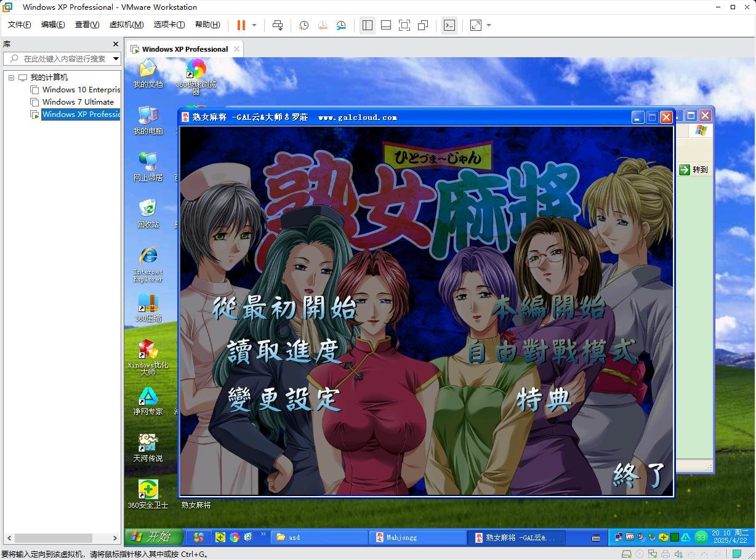Click 從最初開始 in game menu
Screen dimensions: 756x560
tap(284, 307)
